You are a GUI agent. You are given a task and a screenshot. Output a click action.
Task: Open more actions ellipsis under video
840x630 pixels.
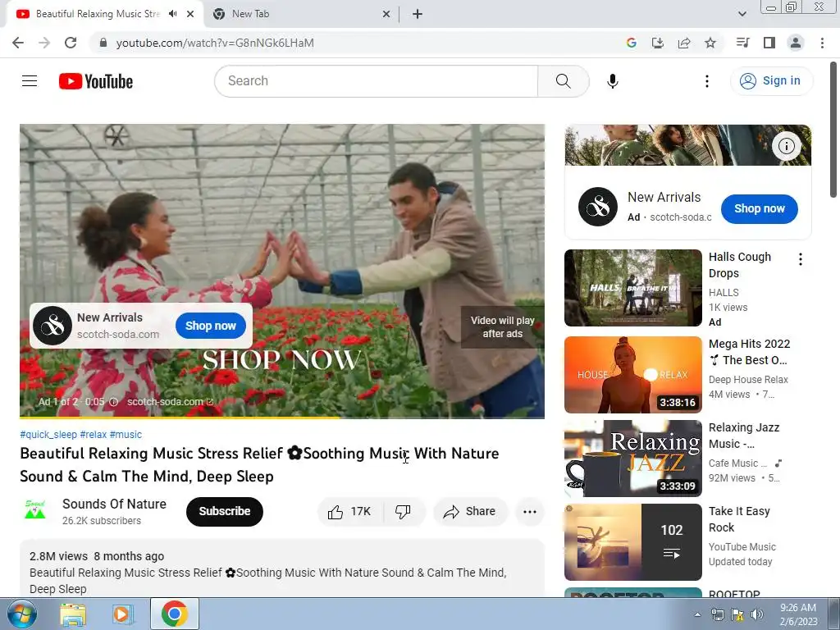point(530,512)
